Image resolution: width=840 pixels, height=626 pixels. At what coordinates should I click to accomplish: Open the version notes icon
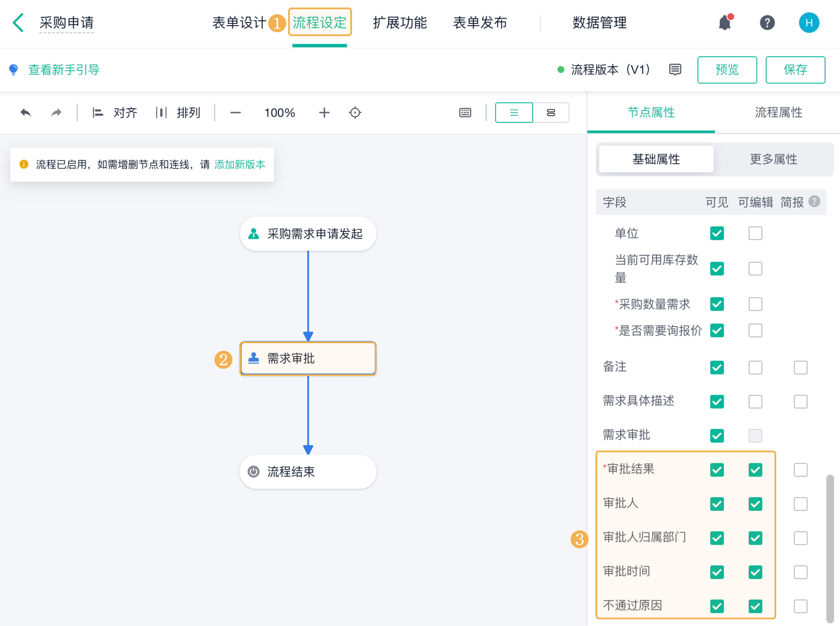tap(675, 70)
